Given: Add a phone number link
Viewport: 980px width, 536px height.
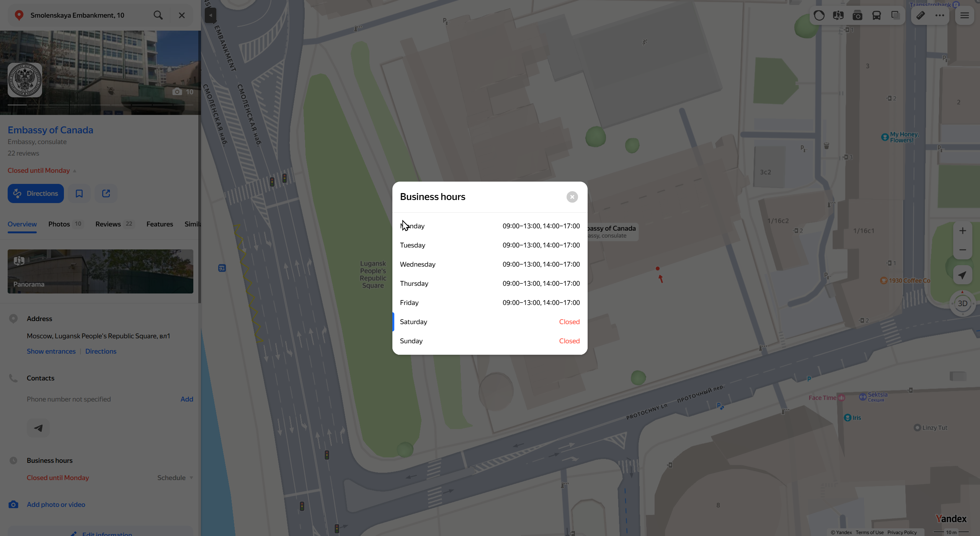Looking at the screenshot, I should 187,399.
